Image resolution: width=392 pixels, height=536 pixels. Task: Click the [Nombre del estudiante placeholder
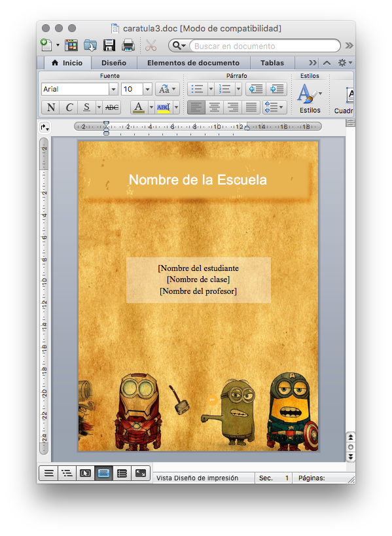(198, 268)
